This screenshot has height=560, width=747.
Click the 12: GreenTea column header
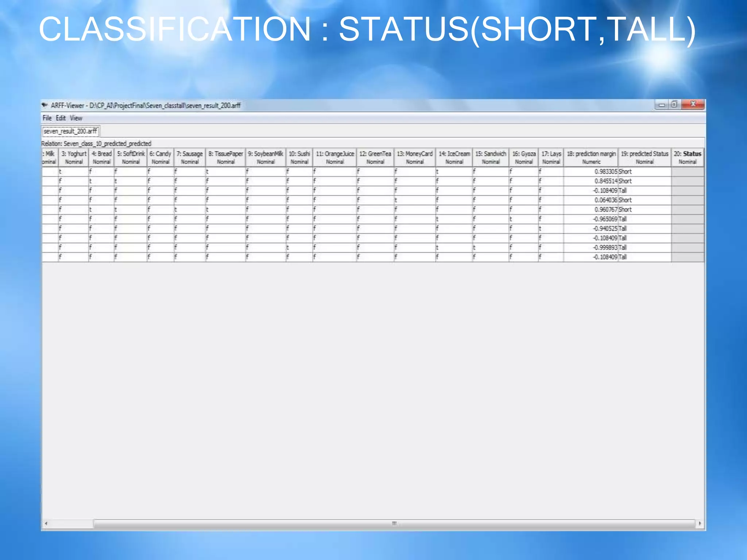click(375, 157)
